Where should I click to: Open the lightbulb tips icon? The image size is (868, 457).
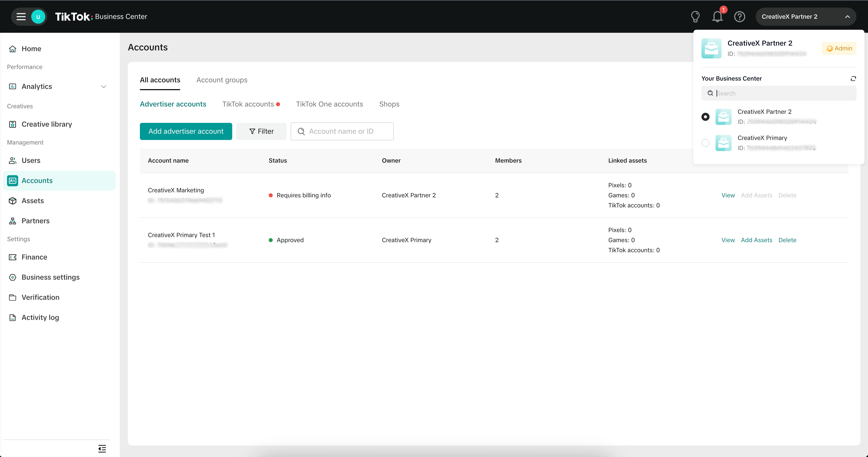point(695,17)
